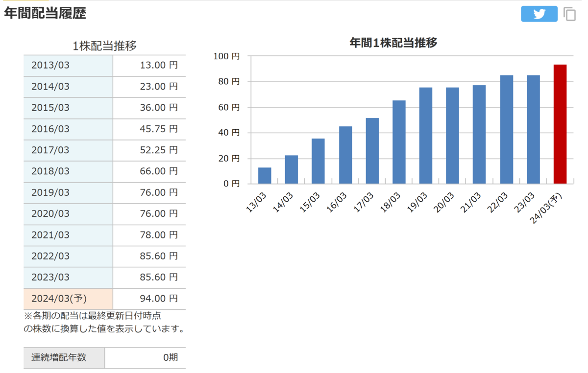Image resolution: width=588 pixels, height=373 pixels.
Task: Click the 20 円 y-axis label
Action: pos(229,158)
